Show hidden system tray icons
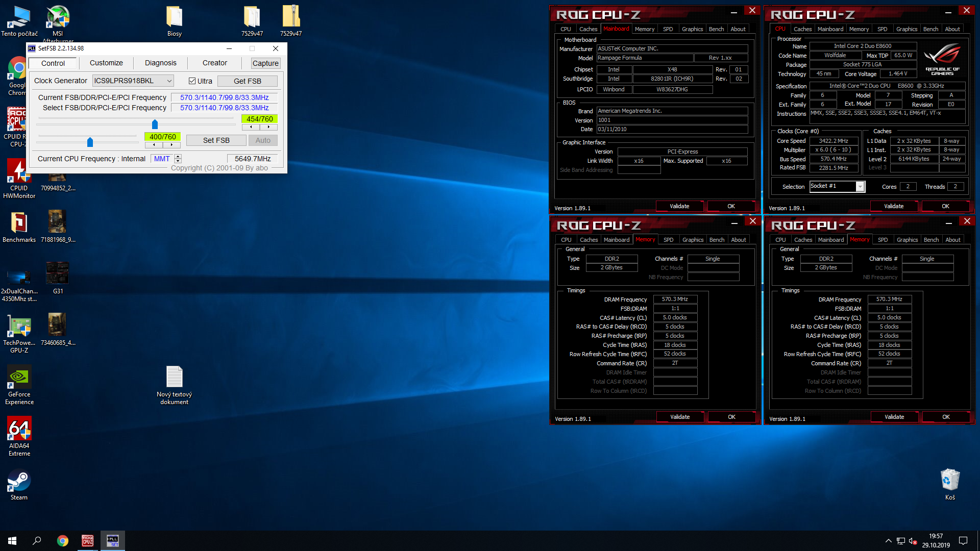The image size is (980, 551). (x=889, y=541)
